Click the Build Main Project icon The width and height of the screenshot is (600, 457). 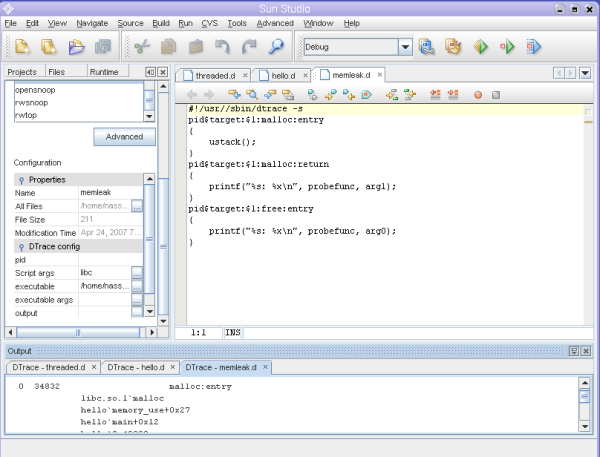426,47
